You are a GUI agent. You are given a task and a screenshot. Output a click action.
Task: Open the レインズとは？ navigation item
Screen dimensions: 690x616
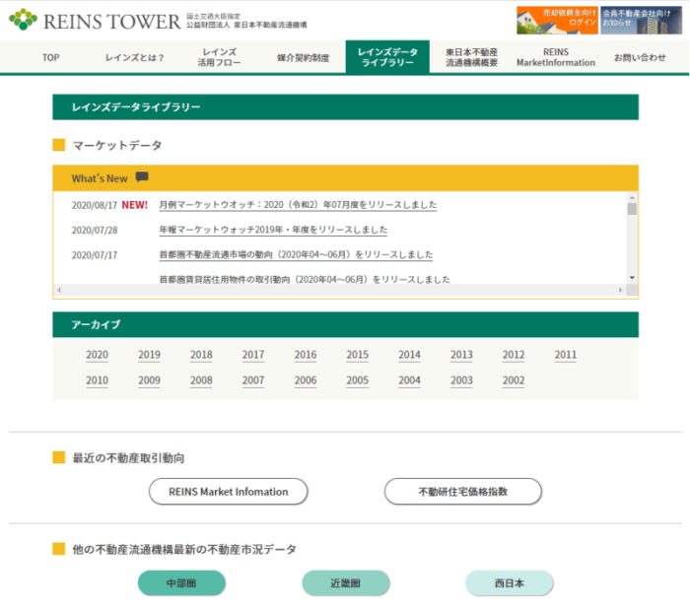(135, 57)
